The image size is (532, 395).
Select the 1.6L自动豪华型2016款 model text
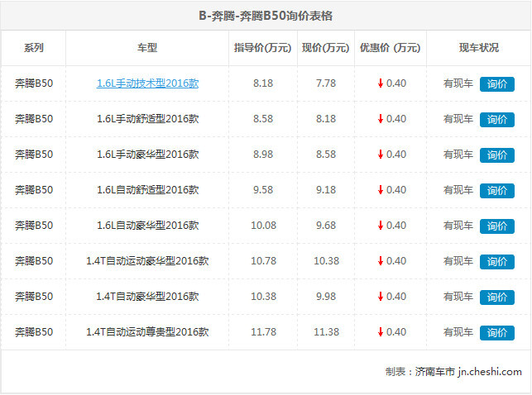(147, 226)
